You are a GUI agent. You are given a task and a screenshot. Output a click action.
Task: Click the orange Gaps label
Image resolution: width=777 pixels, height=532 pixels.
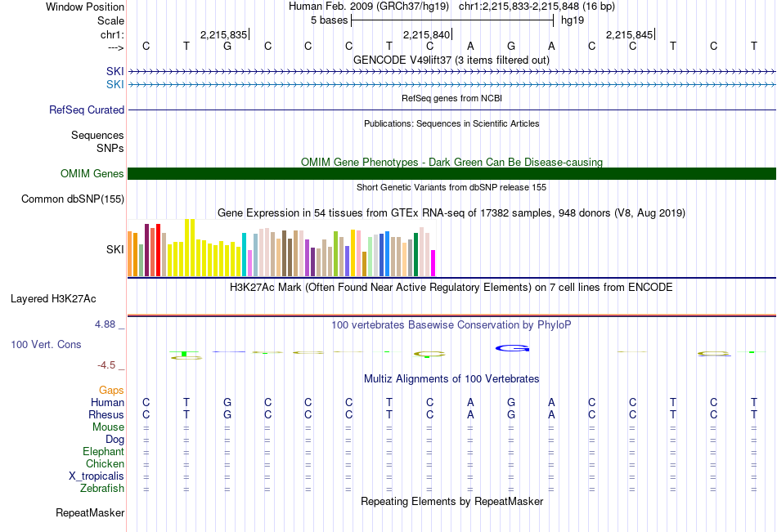point(111,391)
